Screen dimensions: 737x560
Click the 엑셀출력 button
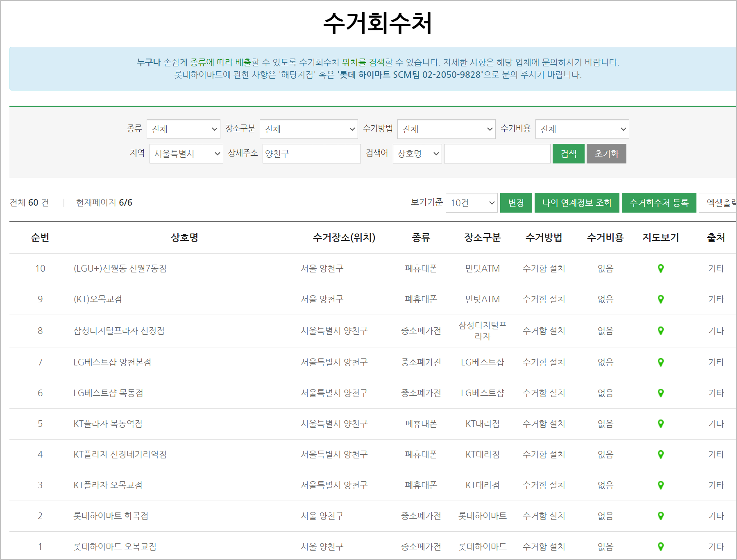[x=718, y=203]
